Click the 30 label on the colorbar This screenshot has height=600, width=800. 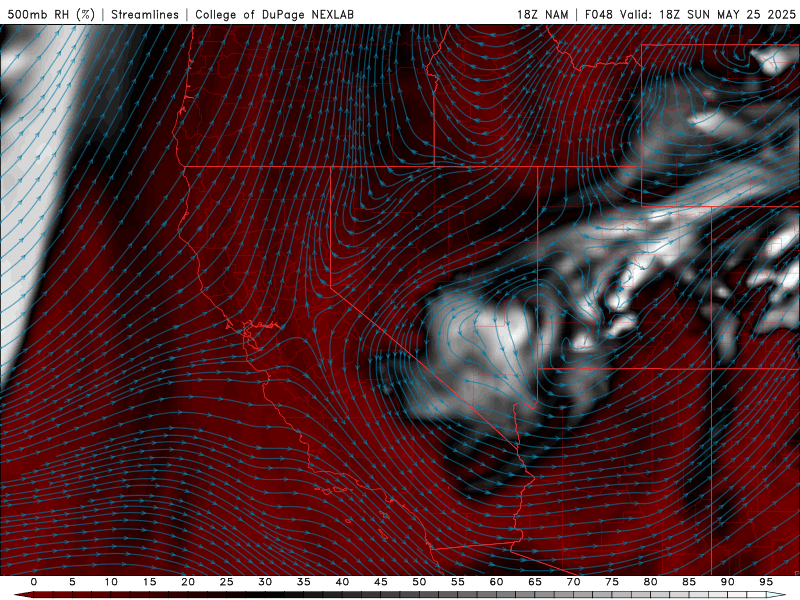[x=265, y=582]
